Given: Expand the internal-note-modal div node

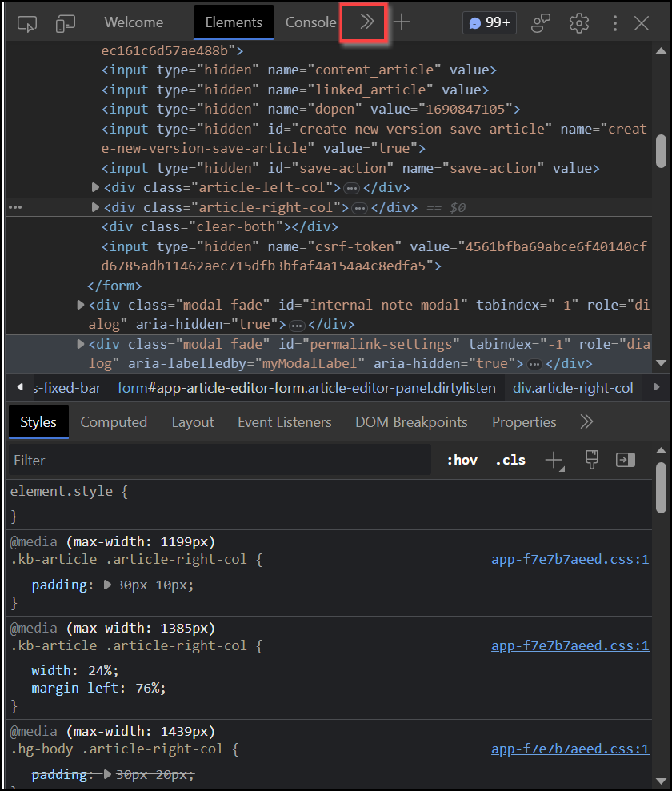Looking at the screenshot, I should [x=81, y=305].
